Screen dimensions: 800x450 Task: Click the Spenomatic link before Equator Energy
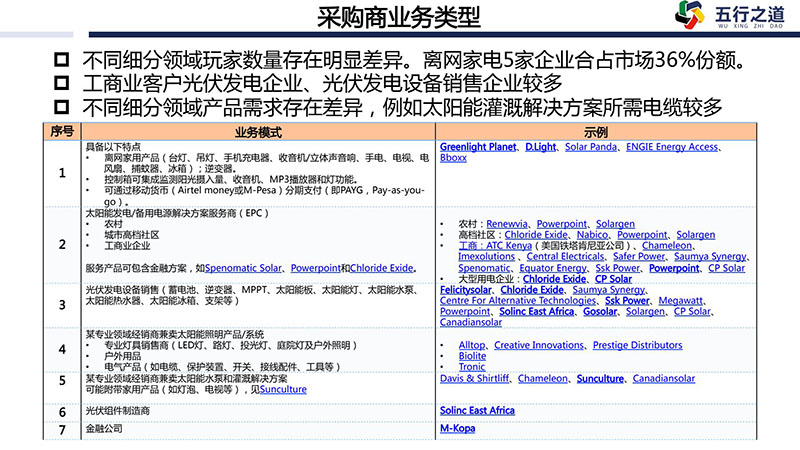[484, 268]
